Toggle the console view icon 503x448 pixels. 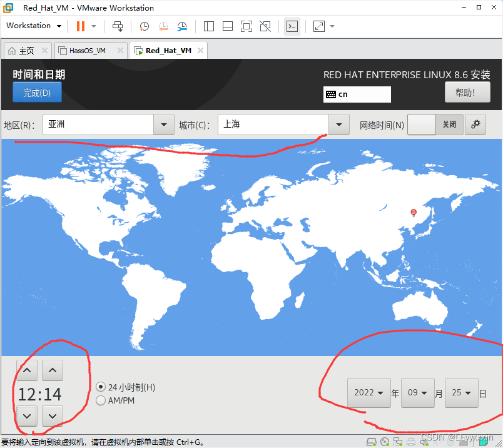[292, 26]
